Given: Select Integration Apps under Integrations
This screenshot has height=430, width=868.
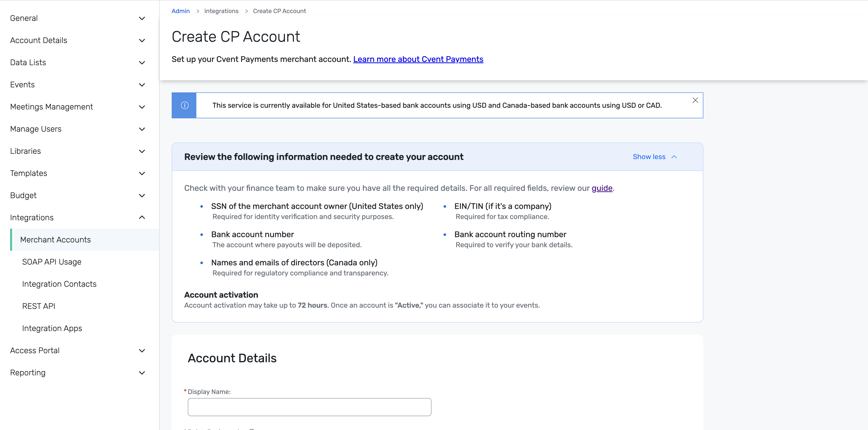Looking at the screenshot, I should click(52, 329).
